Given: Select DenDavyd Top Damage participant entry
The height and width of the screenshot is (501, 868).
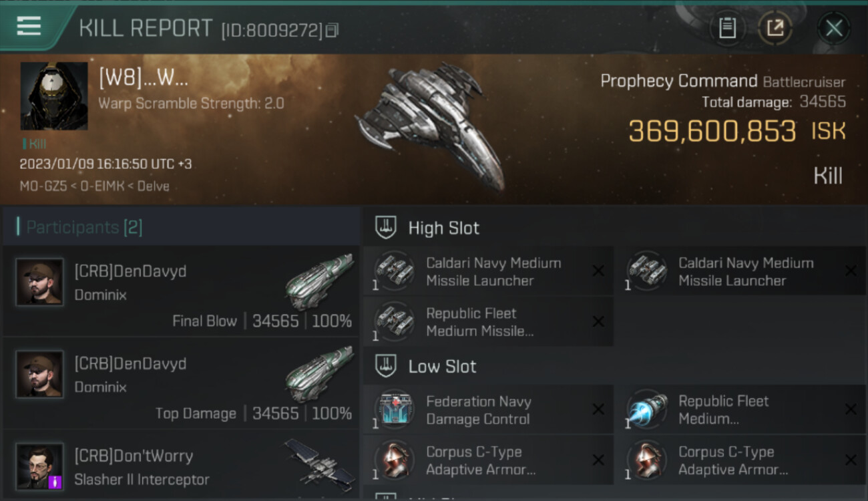Looking at the screenshot, I should point(182,383).
